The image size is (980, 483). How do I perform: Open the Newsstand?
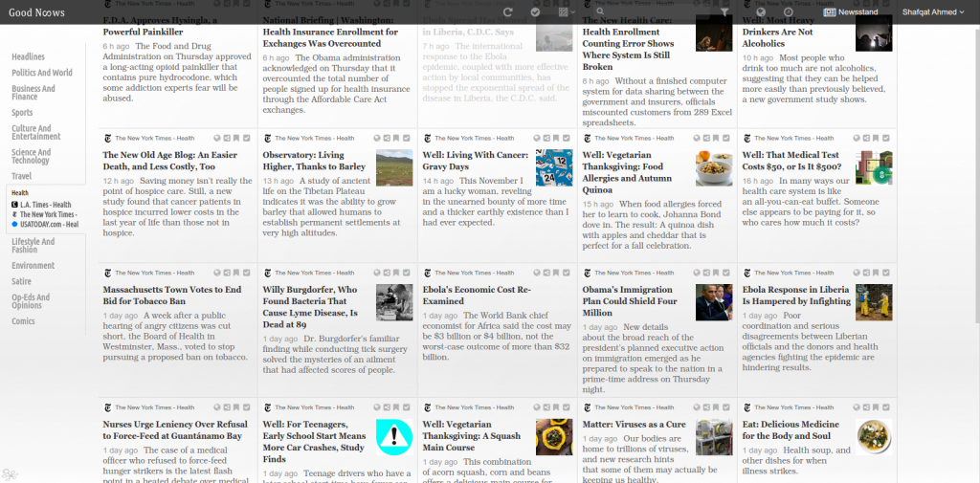pyautogui.click(x=851, y=11)
